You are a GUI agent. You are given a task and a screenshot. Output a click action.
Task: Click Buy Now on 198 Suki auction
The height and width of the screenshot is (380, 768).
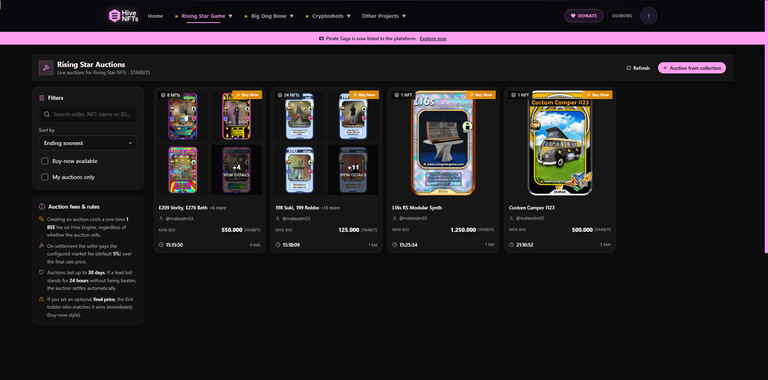(364, 95)
